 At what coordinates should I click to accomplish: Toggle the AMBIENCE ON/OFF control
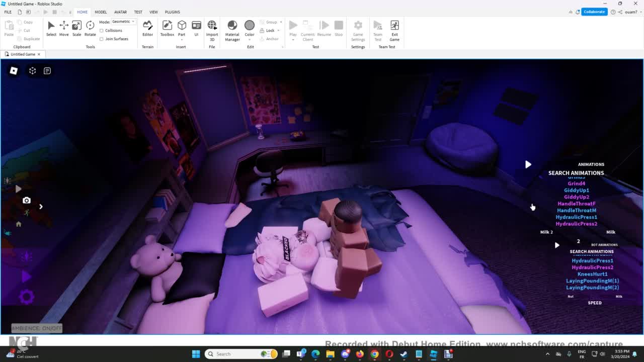[37, 328]
